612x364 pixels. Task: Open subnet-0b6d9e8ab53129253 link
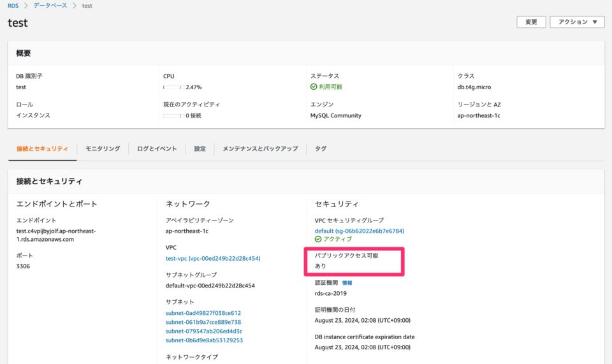(204, 340)
